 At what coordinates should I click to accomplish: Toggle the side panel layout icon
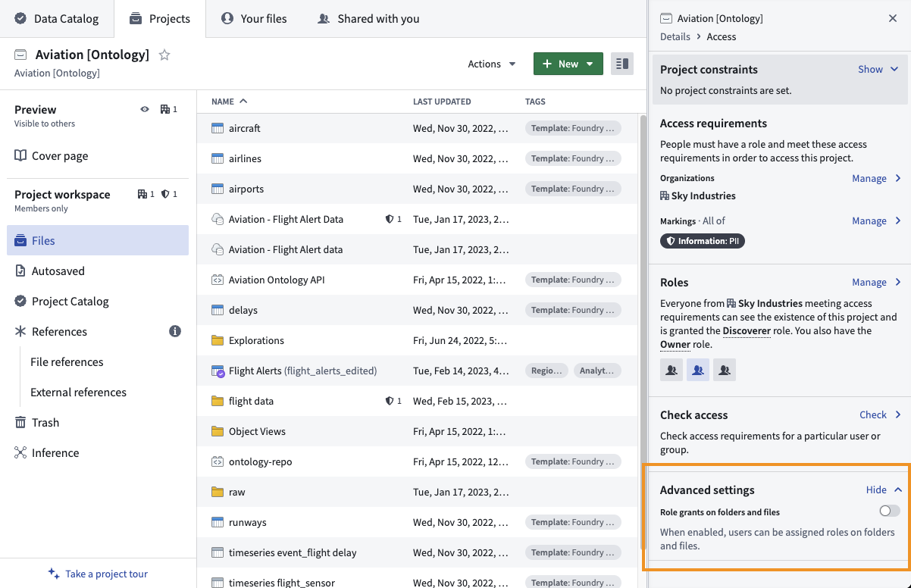[x=622, y=64]
